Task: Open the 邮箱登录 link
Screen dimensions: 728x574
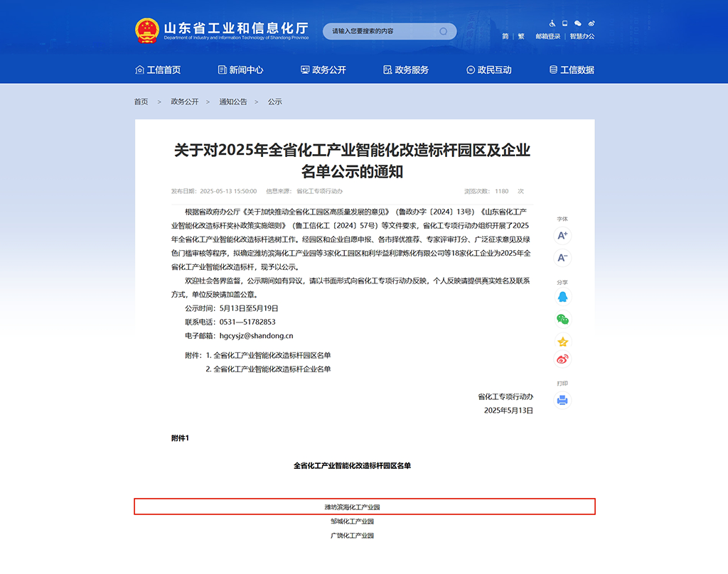Action: 548,36
